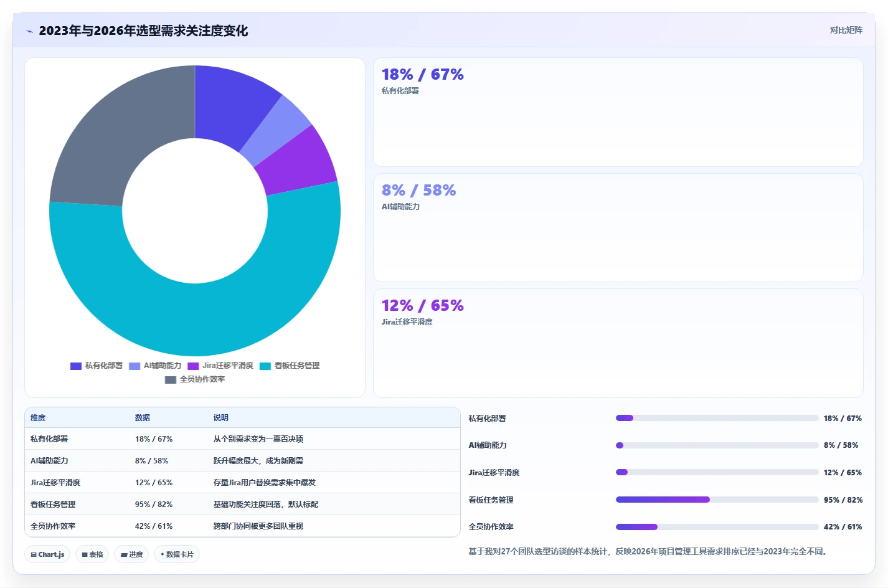
Task: Select the AI辅助能力 table row name
Action: tap(49, 461)
